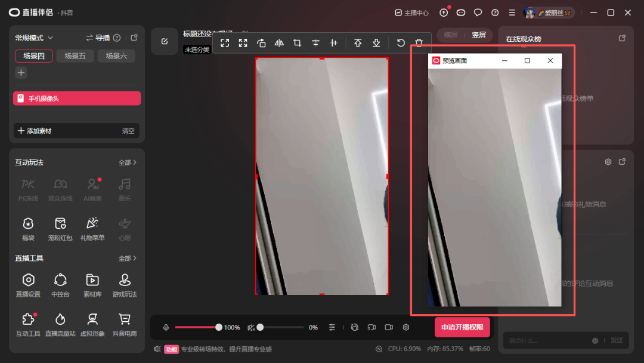The image size is (644, 363).
Task: Toggle the muted speaker audio icon
Action: pos(251,327)
